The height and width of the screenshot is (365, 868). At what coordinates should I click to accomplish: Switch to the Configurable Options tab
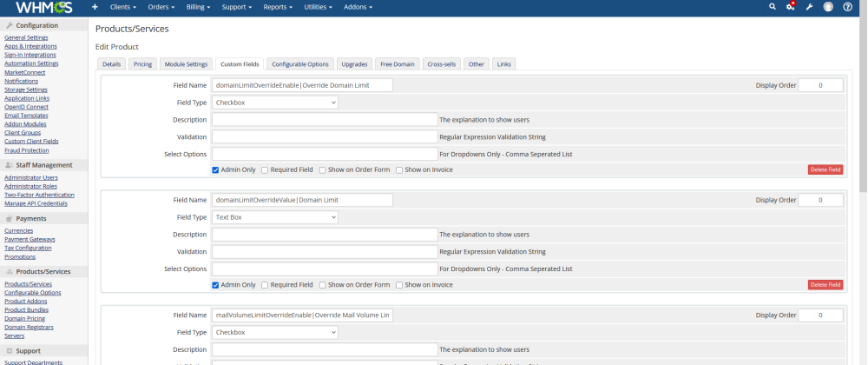point(300,64)
